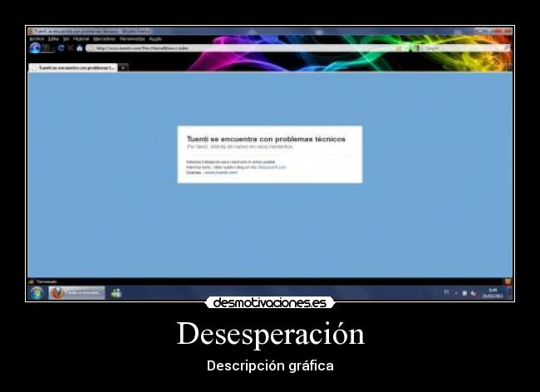This screenshot has width=540, height=392.
Task: Click the volume icon in the system tray
Action: coord(474,293)
